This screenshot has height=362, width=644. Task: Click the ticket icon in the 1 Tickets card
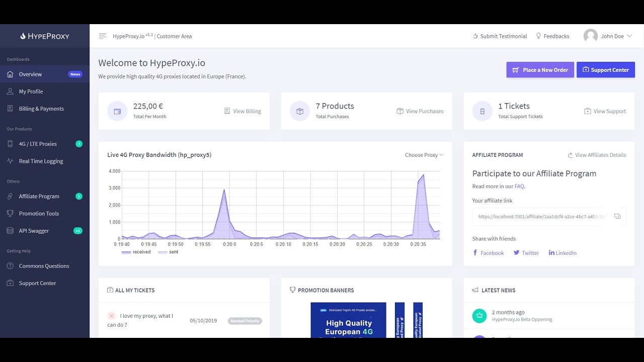482,111
